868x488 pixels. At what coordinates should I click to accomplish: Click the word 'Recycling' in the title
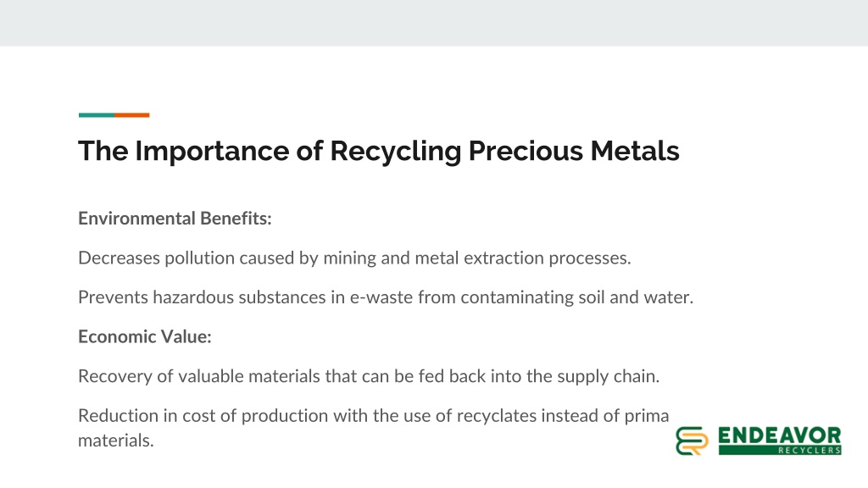click(395, 152)
